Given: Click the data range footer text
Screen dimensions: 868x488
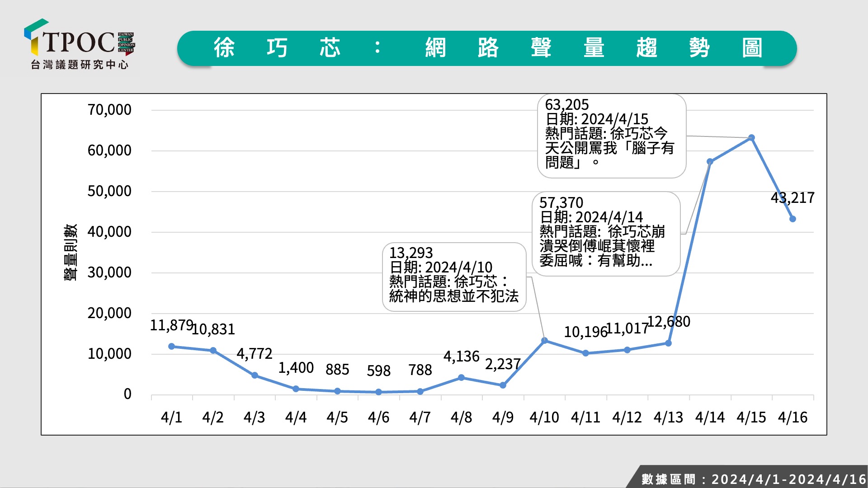Looking at the screenshot, I should (x=753, y=479).
